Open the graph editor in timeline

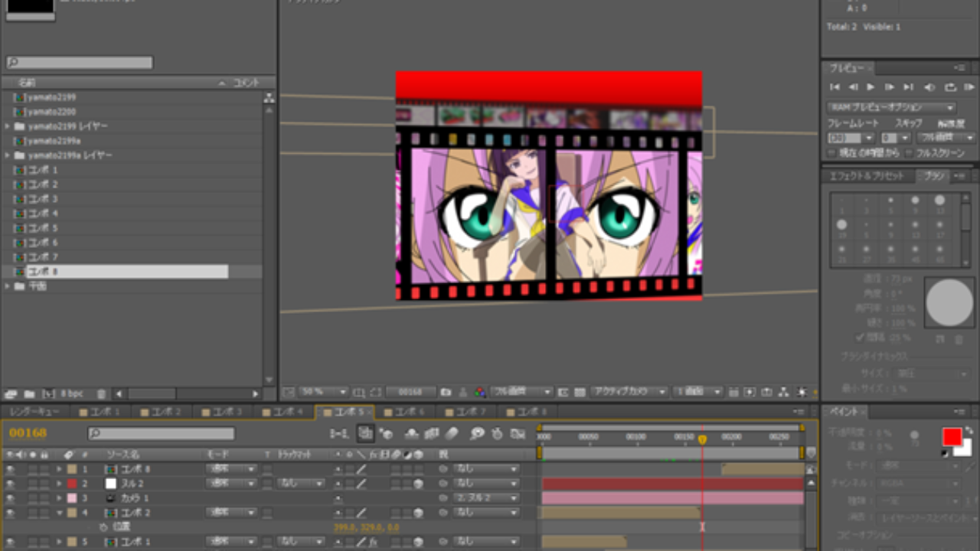(x=518, y=434)
